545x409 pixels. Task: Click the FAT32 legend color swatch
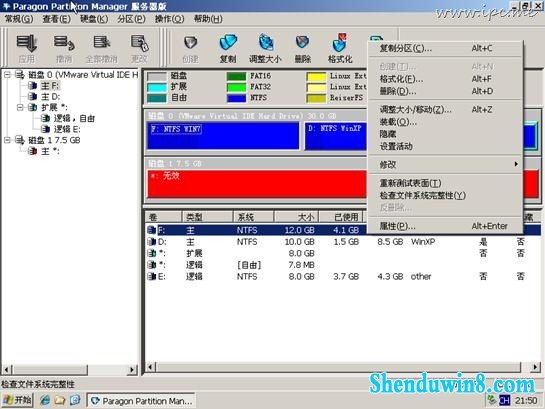[236, 87]
